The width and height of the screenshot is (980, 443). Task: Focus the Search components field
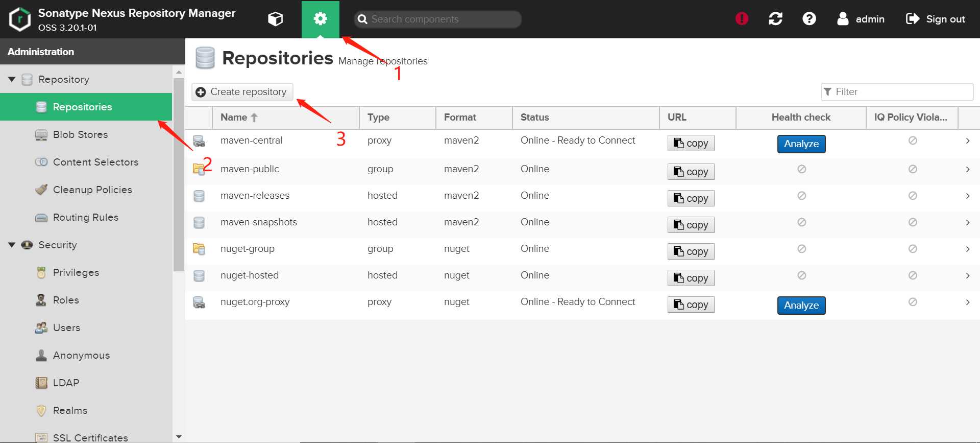pyautogui.click(x=437, y=19)
